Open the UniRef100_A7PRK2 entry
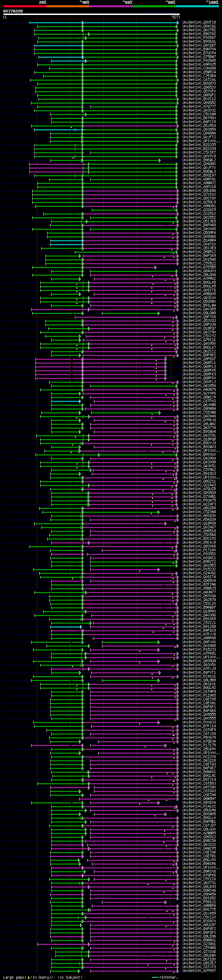Image resolution: width=222 pixels, height=980 pixels. click(199, 278)
